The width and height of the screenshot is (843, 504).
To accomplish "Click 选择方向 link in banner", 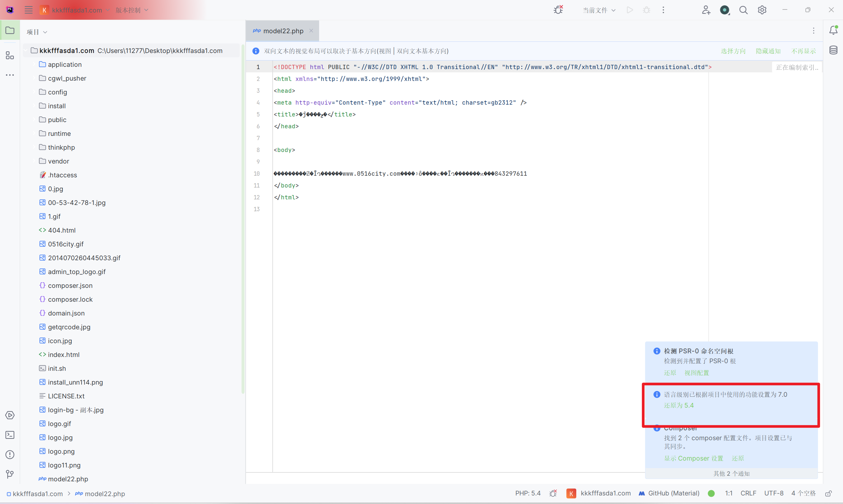I will tap(733, 51).
